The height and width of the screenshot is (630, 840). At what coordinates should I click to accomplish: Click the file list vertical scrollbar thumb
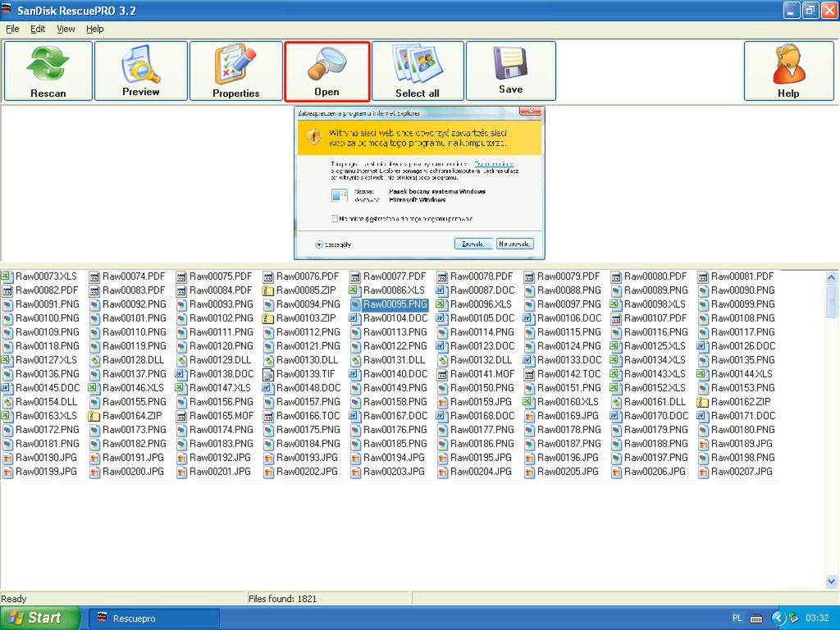(832, 300)
